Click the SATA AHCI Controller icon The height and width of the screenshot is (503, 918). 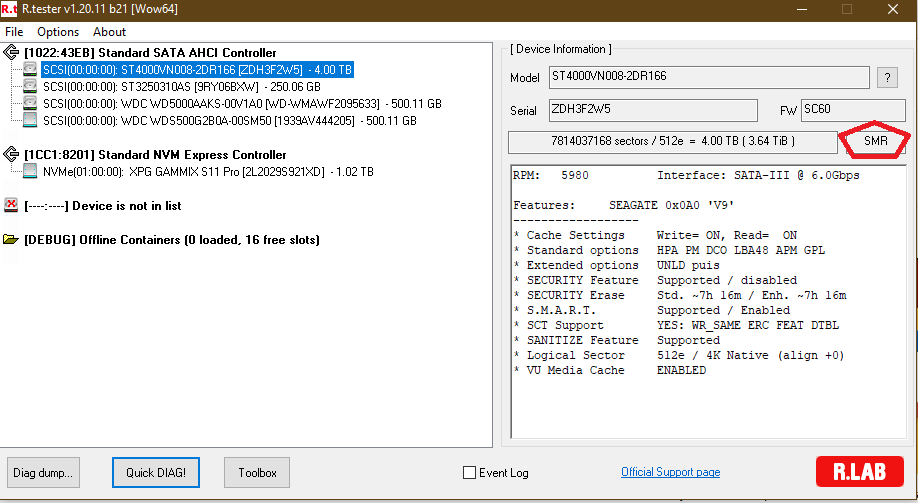tap(11, 53)
